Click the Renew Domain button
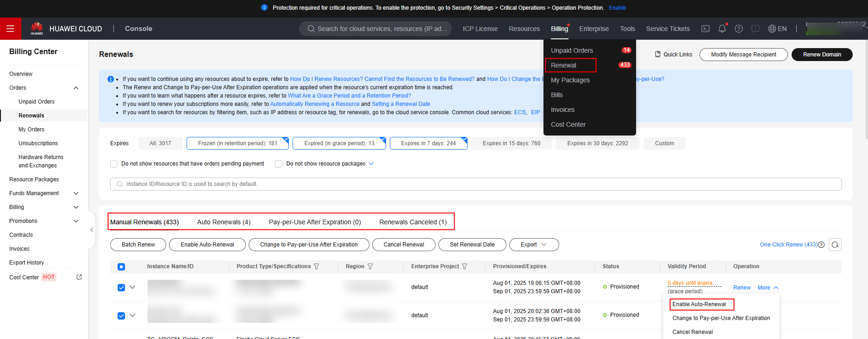The height and width of the screenshot is (339, 868). pos(822,55)
